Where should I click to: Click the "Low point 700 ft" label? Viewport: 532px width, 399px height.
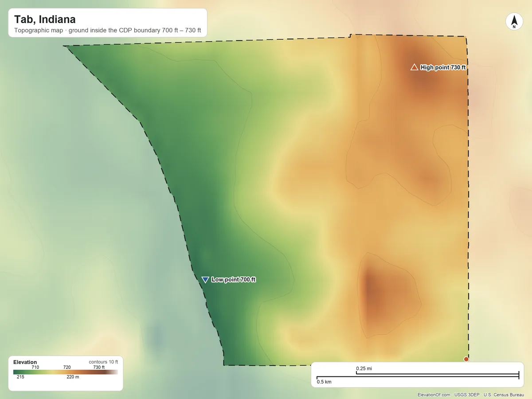coord(234,280)
